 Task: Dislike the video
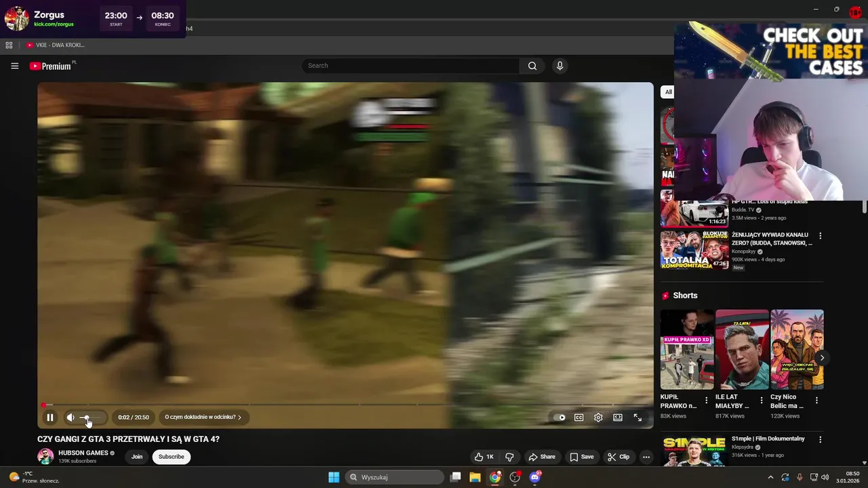509,457
